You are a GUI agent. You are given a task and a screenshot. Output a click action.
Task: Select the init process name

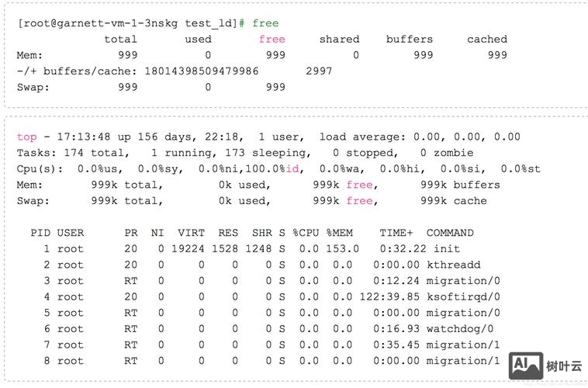pyautogui.click(x=447, y=249)
